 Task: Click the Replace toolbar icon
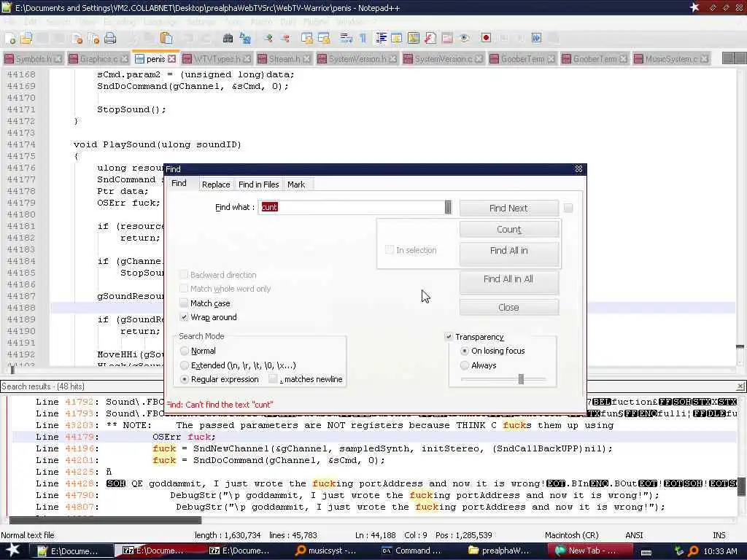(x=245, y=39)
